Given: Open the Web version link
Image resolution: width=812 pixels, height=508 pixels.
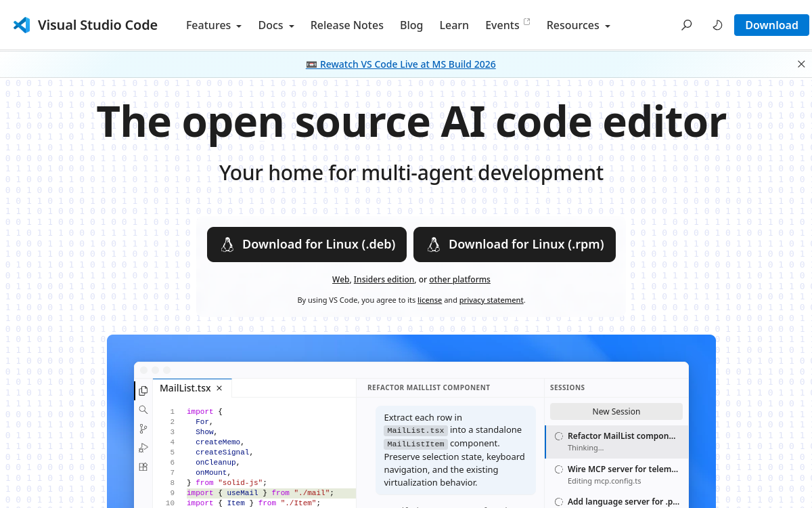Looking at the screenshot, I should click(340, 280).
